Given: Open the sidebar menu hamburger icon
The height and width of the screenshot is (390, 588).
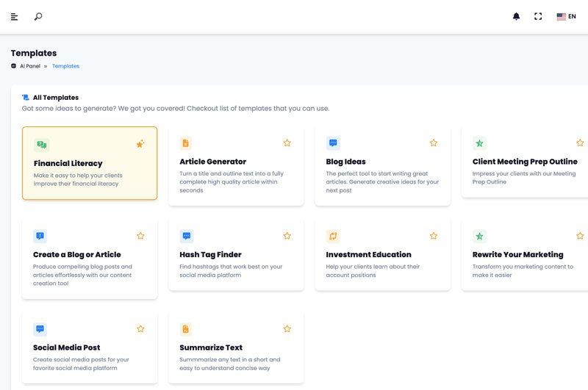Looking at the screenshot, I should point(14,17).
